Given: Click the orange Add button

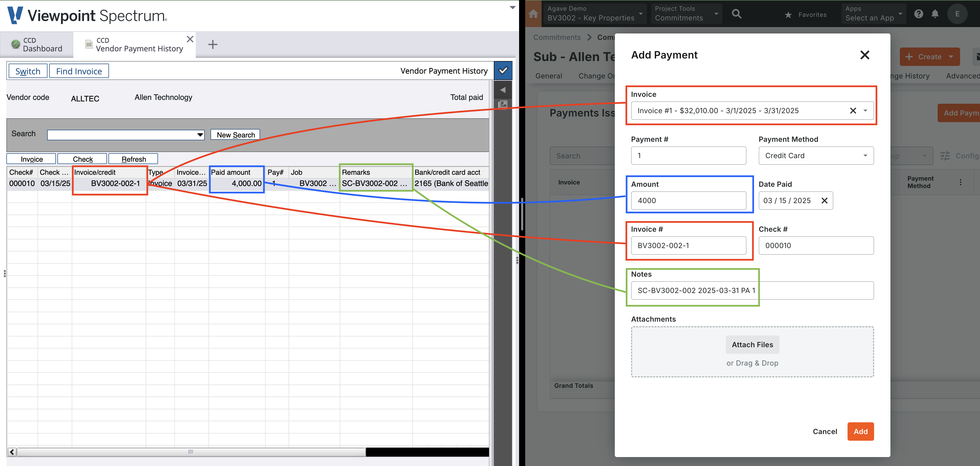Looking at the screenshot, I should coord(860,431).
